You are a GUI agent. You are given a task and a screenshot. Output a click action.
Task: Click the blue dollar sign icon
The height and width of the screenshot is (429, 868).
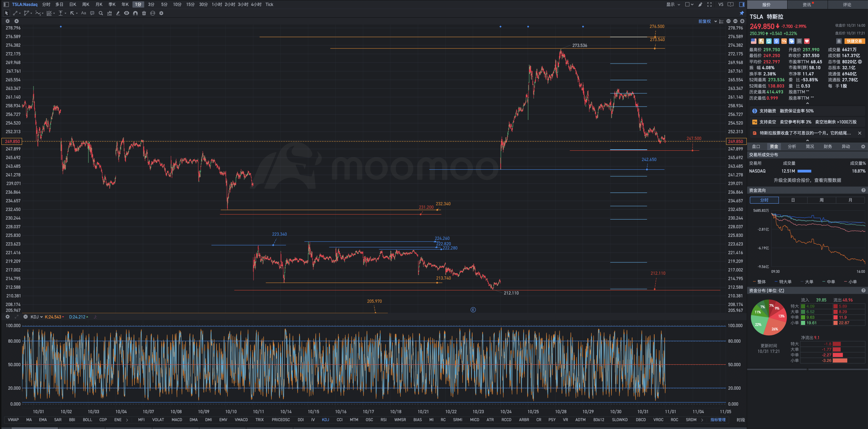click(x=776, y=41)
